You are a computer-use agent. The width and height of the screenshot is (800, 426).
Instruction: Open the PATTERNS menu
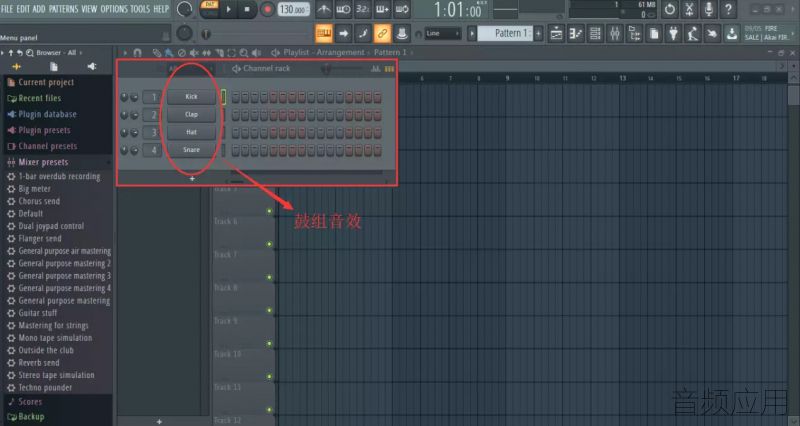63,9
